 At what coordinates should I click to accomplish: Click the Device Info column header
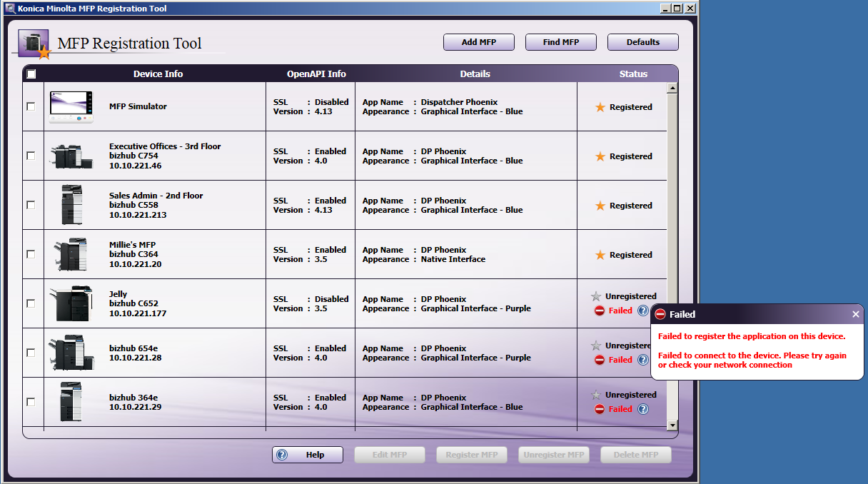pos(158,74)
